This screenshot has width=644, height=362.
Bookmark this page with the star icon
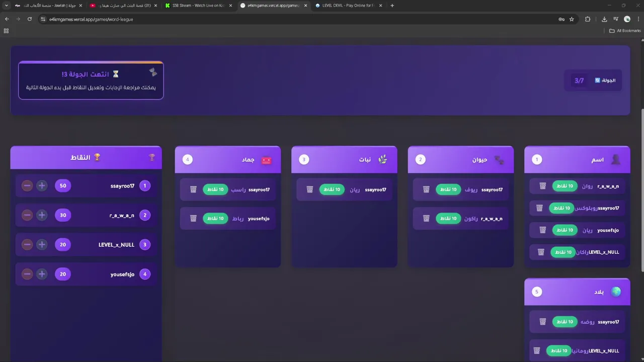tap(572, 19)
